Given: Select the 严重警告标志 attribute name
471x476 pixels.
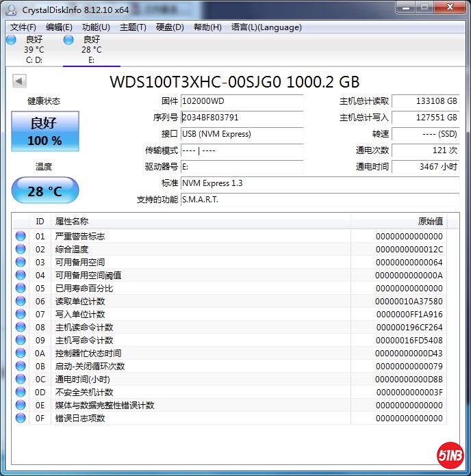Looking at the screenshot, I should point(80,236).
